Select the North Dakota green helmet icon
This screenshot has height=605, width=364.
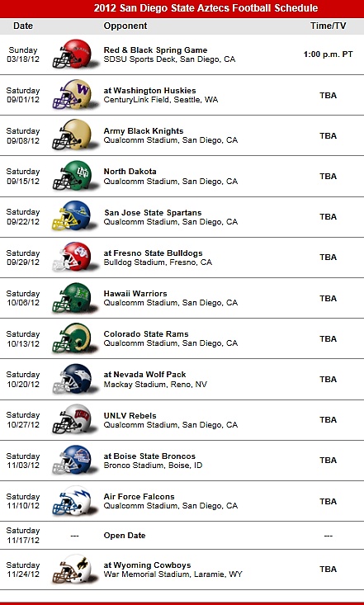72,176
